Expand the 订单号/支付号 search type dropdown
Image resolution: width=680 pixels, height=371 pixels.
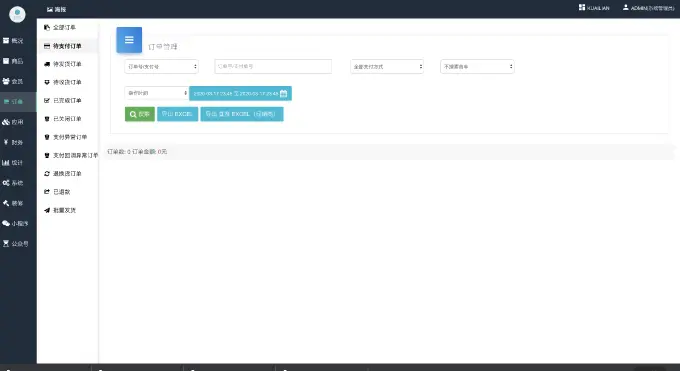pos(161,66)
